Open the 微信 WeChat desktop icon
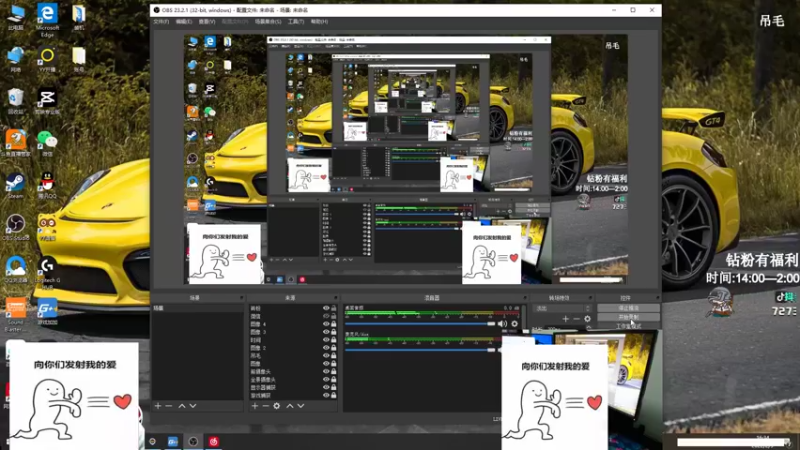 point(47,143)
